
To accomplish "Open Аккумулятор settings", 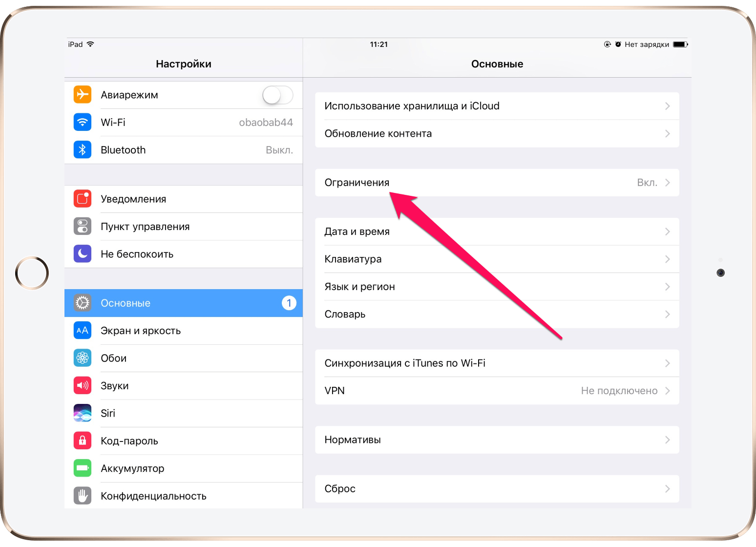I will (184, 468).
